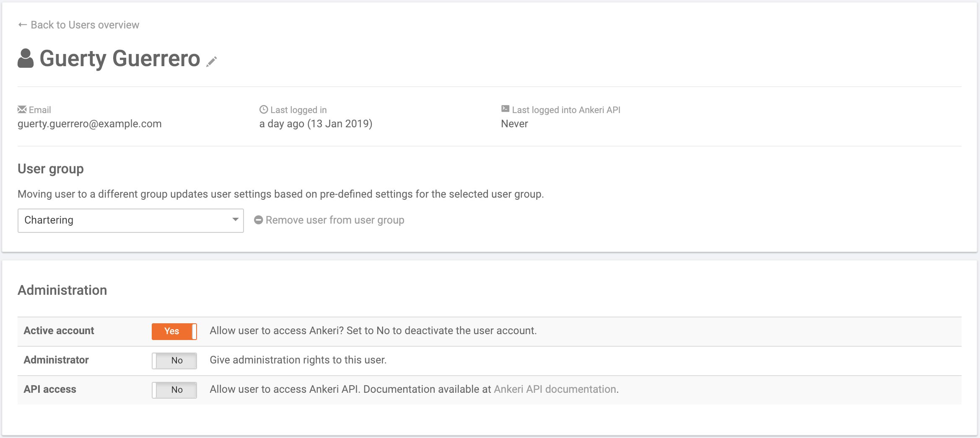This screenshot has height=438, width=980.
Task: Select the guerty.guerrero@example.com email address
Action: tap(89, 124)
